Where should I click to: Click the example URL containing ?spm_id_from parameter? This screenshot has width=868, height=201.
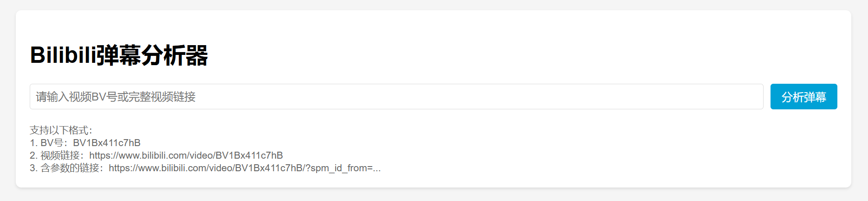(x=245, y=168)
